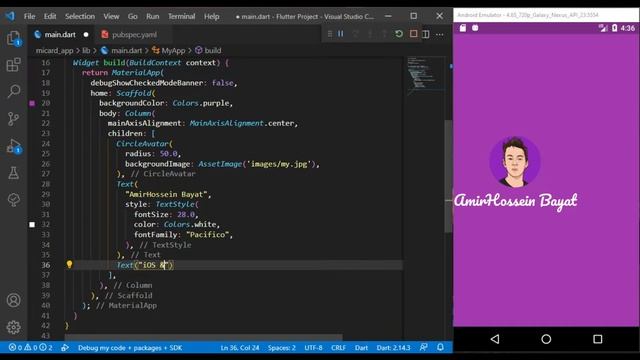Click the unsaved dot on main.dart tab
This screenshot has width=640, height=360.
[86, 35]
